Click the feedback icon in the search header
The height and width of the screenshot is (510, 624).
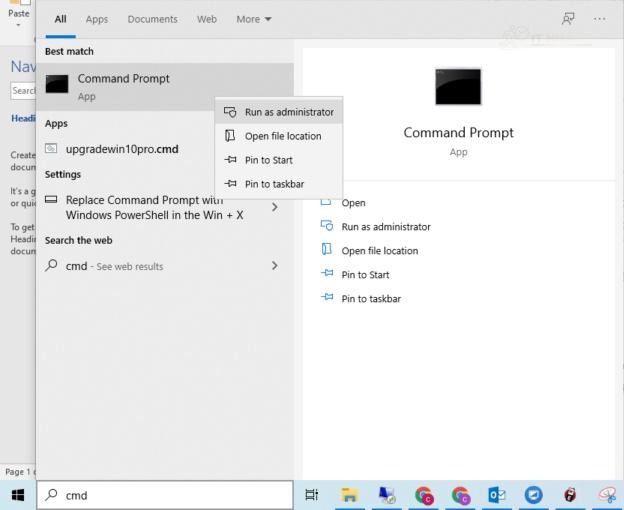click(x=568, y=19)
